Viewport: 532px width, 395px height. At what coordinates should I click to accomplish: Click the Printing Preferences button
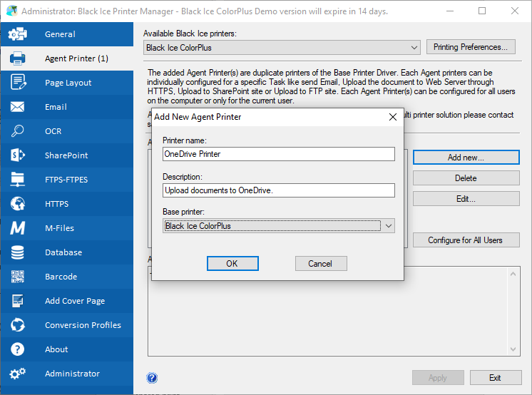tap(471, 47)
